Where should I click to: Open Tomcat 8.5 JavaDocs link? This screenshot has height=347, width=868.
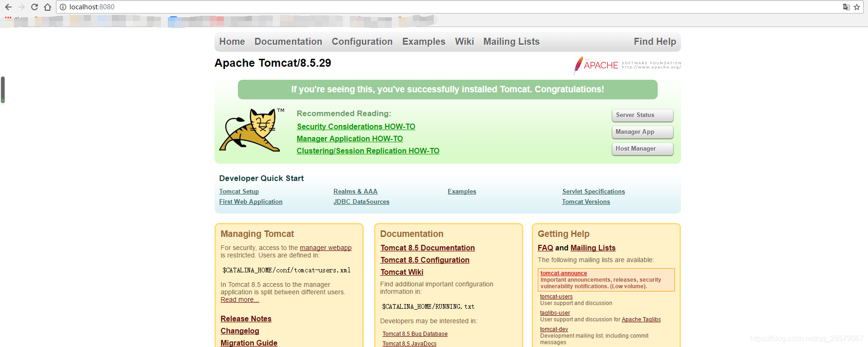[x=410, y=344]
